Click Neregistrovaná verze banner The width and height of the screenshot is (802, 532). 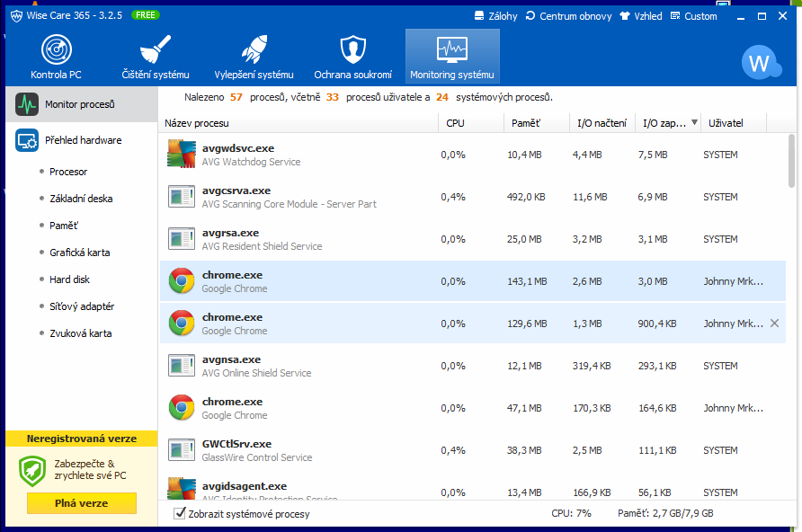[x=82, y=439]
